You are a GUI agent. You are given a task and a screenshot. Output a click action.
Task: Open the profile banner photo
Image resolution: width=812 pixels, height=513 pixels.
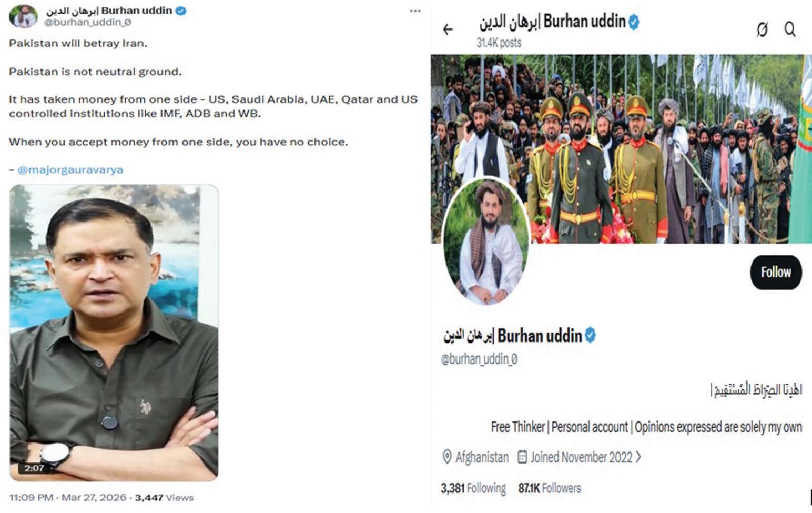[621, 148]
